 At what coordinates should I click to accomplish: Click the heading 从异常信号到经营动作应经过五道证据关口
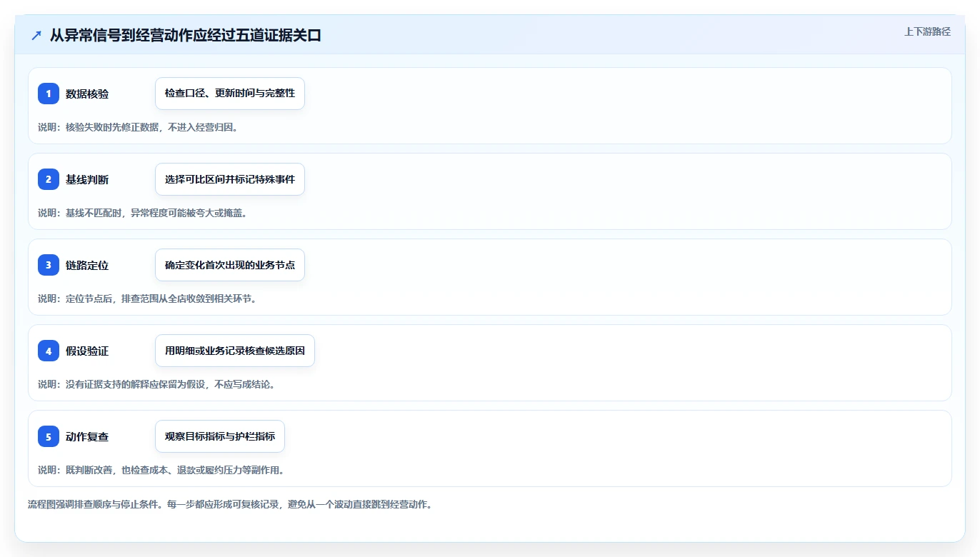186,36
